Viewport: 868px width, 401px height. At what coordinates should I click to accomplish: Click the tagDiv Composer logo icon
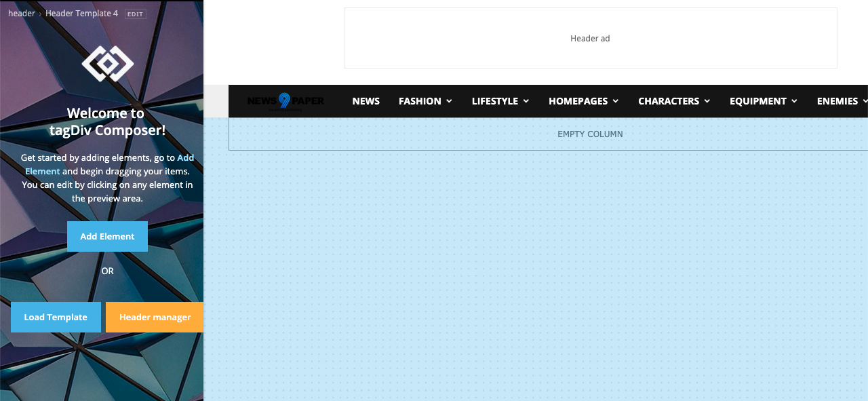108,64
